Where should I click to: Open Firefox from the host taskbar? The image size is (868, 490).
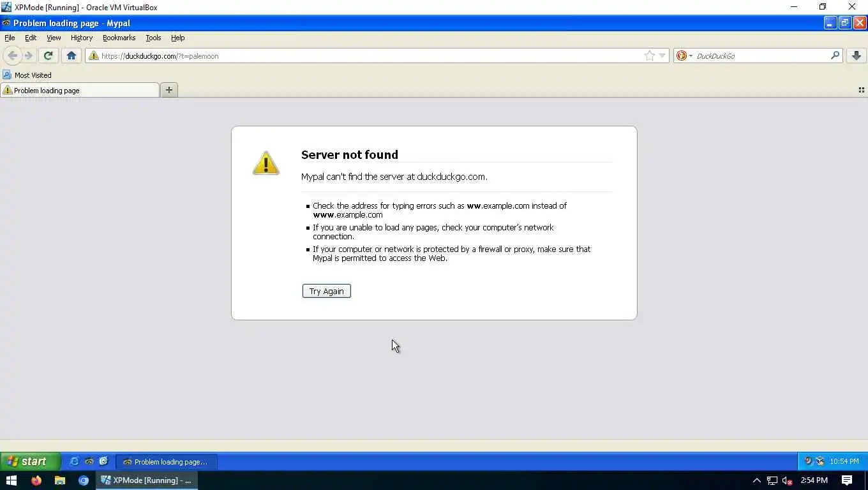(x=36, y=480)
